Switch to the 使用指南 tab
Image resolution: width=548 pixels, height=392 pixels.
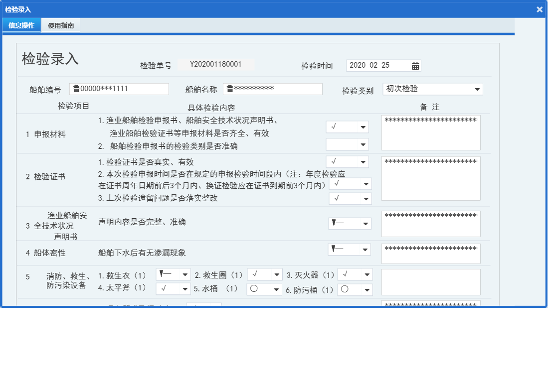[61, 25]
